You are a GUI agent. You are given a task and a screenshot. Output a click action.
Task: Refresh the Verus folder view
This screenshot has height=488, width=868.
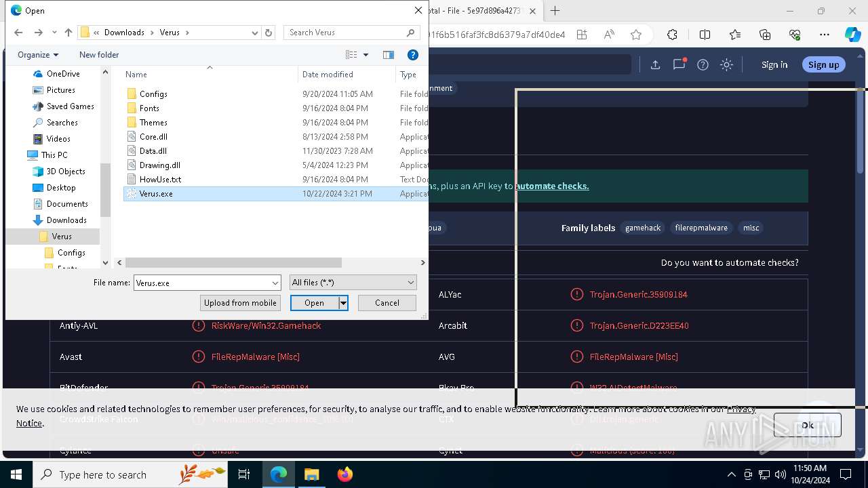[x=269, y=33]
